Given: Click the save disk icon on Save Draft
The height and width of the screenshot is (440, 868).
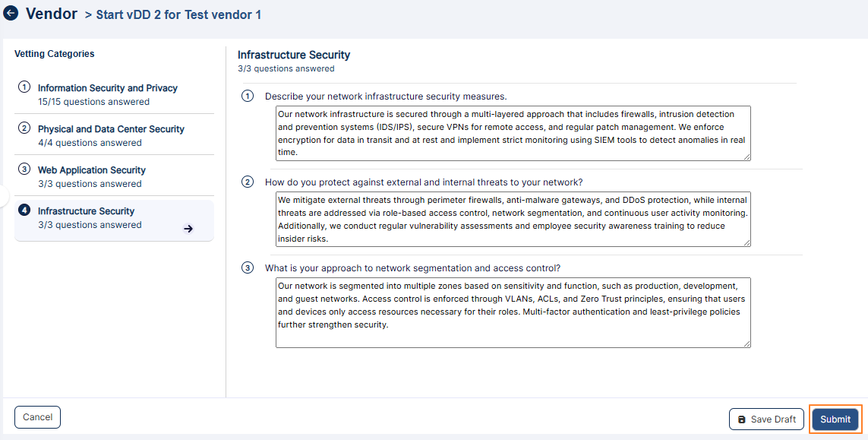Looking at the screenshot, I should pyautogui.click(x=741, y=419).
